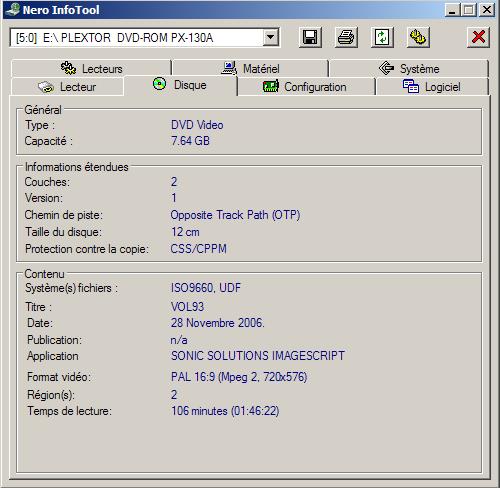The image size is (500, 488).
Task: Switch to the Lecteur tab
Action: pos(67,87)
